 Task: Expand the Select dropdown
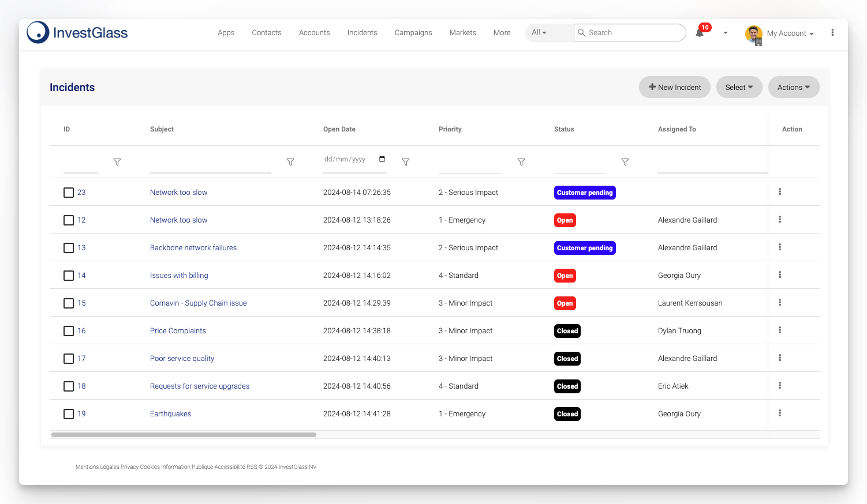click(x=739, y=87)
